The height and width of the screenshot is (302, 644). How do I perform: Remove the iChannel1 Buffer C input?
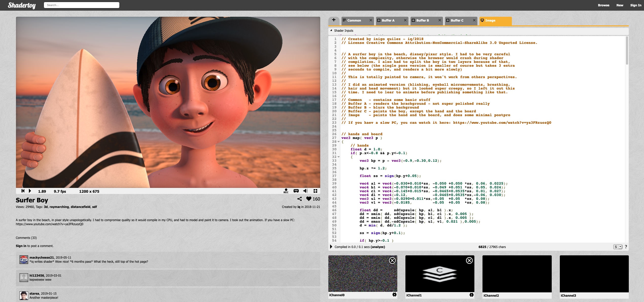tap(469, 260)
